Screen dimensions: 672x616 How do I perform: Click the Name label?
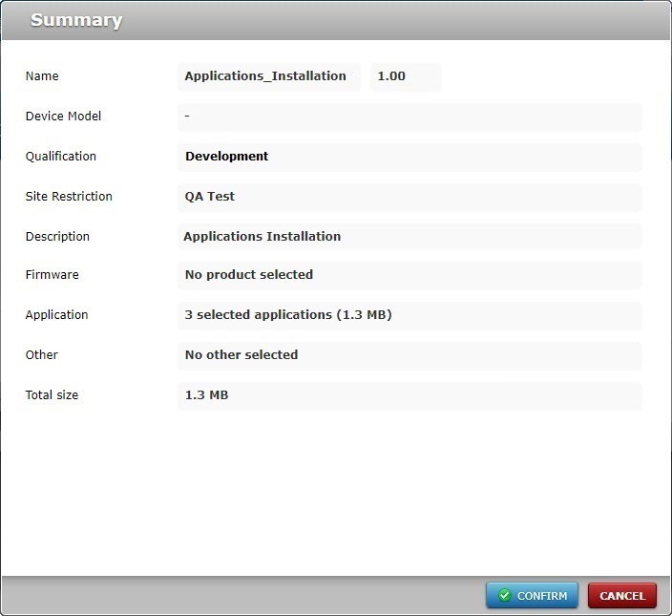click(42, 76)
